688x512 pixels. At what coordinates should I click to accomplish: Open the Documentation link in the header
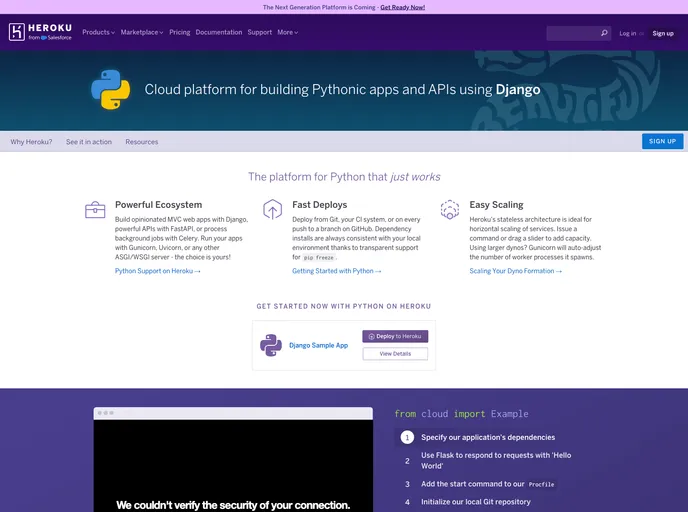pyautogui.click(x=219, y=32)
